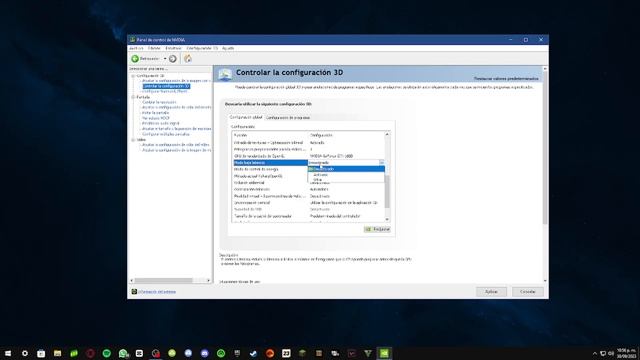Go back with the green Retroceder arrow

[x=135, y=59]
